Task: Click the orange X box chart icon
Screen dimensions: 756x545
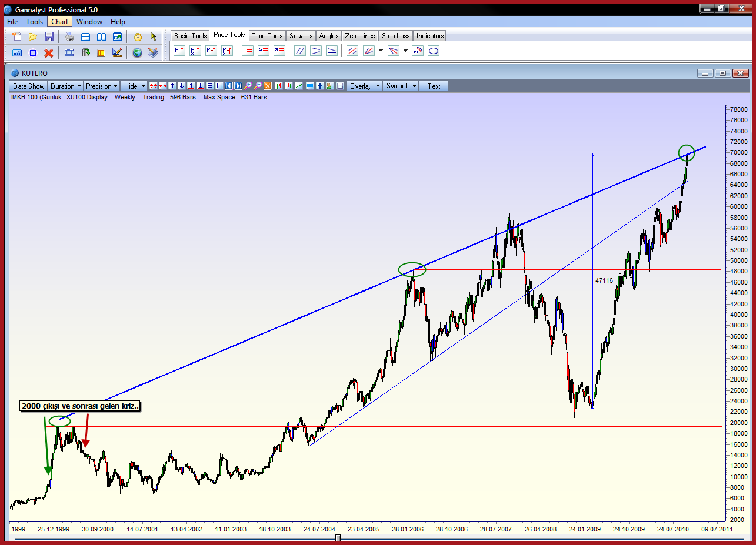Action: coord(267,86)
